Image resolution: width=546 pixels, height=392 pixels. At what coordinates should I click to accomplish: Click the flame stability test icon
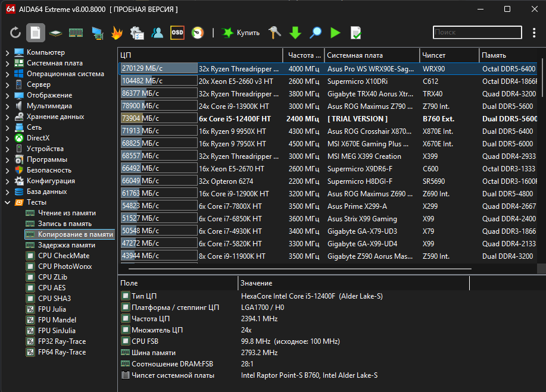pos(117,33)
